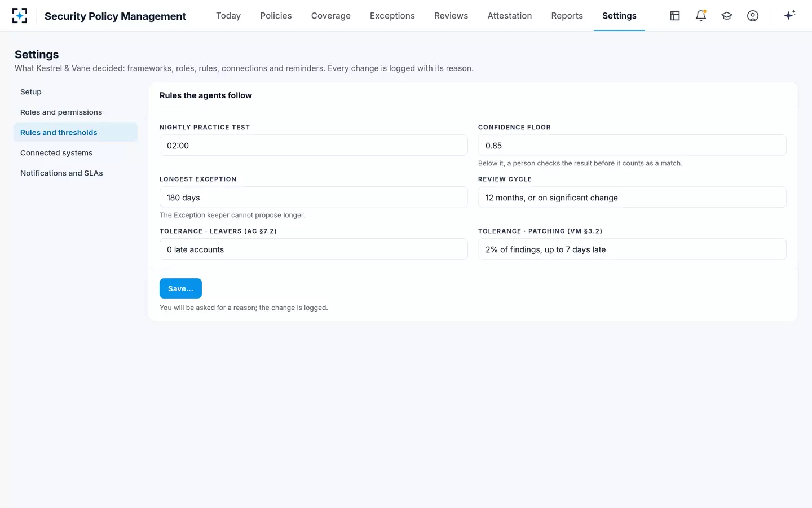
Task: Click the 'Rules the agents follow' heading
Action: click(x=206, y=95)
